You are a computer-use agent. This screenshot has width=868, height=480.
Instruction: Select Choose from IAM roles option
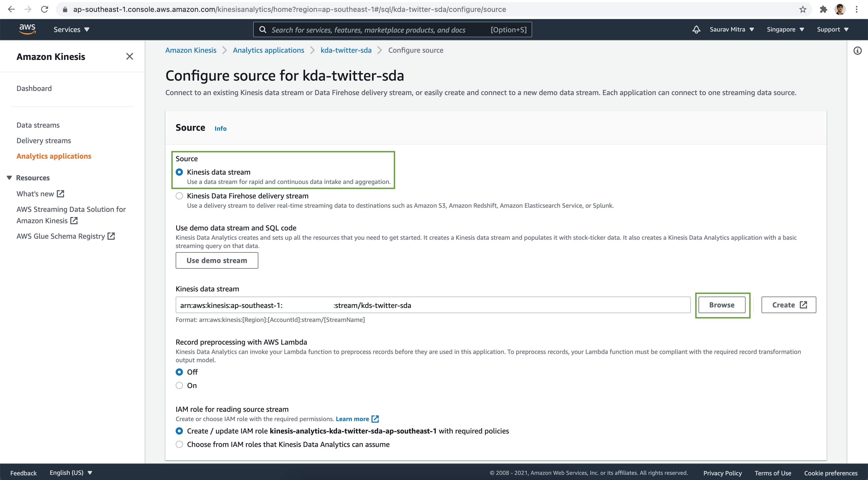tap(179, 444)
